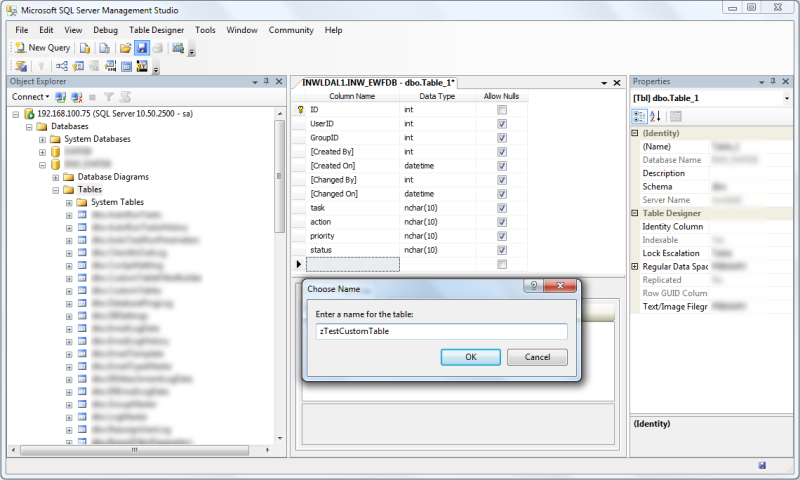Click Alphabetical sort icon in Properties

tap(656, 116)
